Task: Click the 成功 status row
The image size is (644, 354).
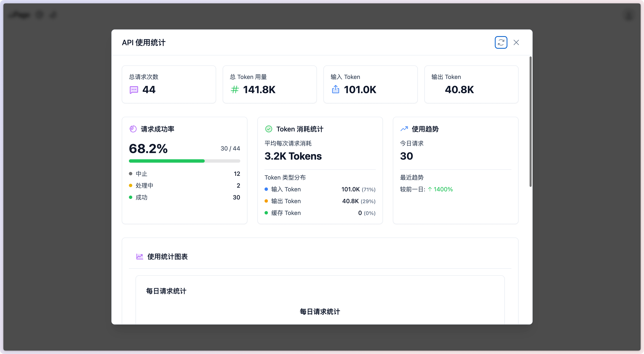Action: (184, 197)
